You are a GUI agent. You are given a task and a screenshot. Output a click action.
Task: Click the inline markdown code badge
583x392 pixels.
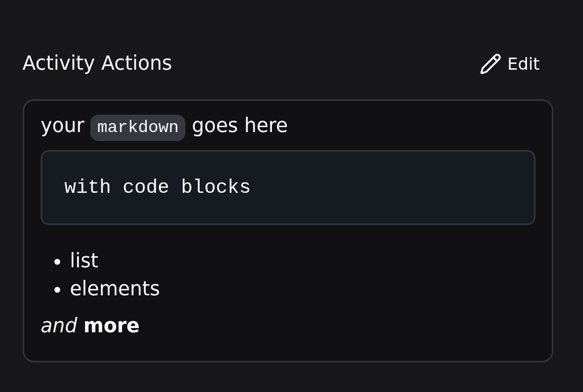137,127
